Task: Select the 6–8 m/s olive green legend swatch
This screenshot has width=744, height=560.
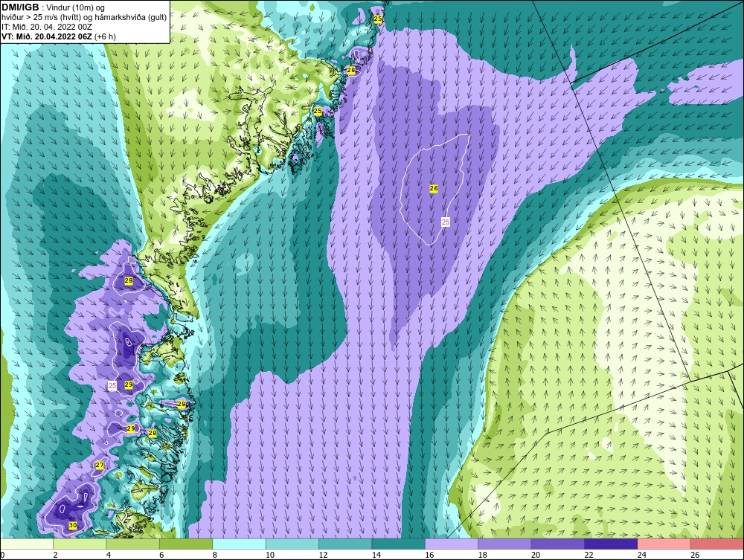Action: click(x=186, y=544)
